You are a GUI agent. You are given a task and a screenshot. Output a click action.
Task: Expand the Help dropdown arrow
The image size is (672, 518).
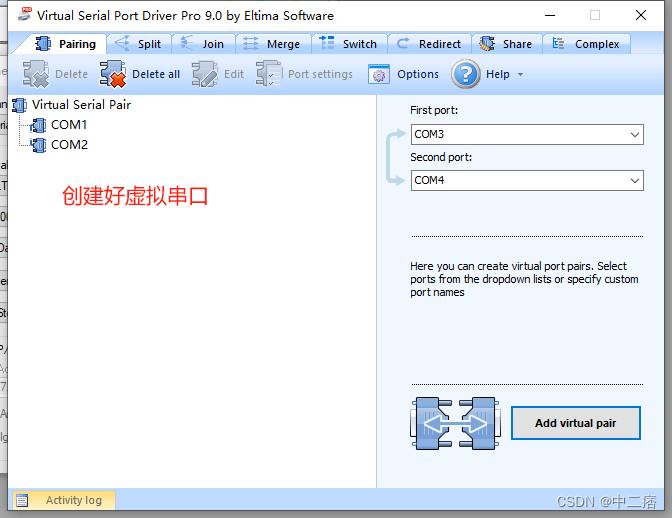(520, 75)
